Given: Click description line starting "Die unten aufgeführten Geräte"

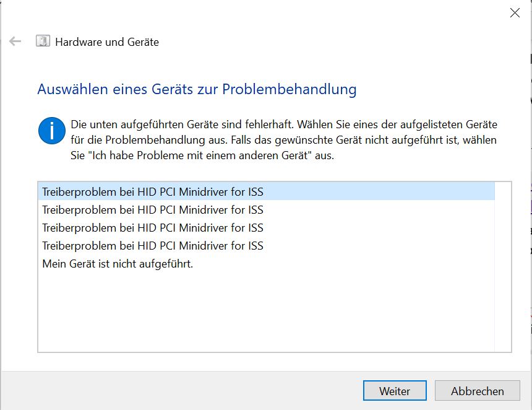Looking at the screenshot, I should point(284,124).
